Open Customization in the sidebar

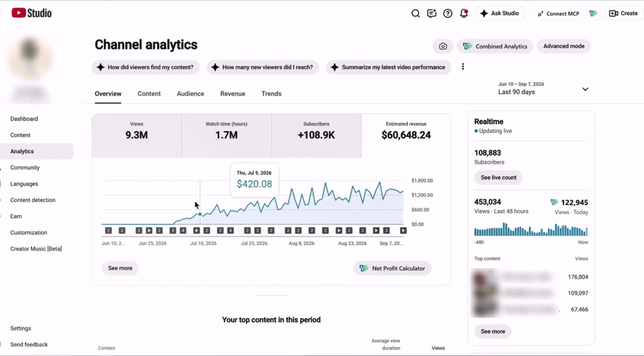pyautogui.click(x=29, y=233)
